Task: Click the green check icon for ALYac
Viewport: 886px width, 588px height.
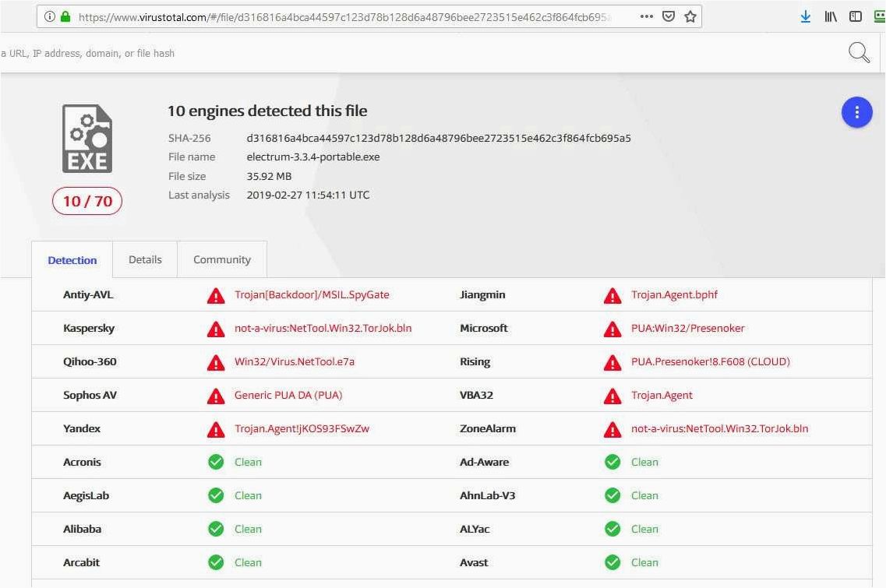Action: click(612, 529)
